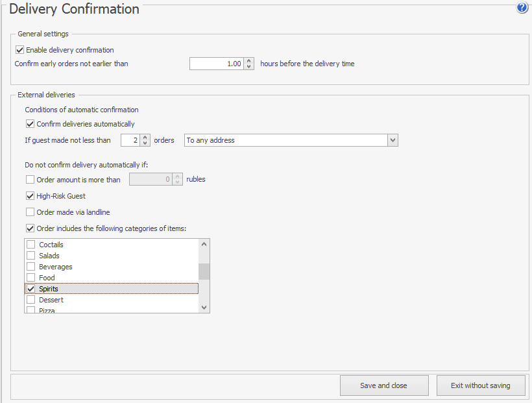Increase hours before delivery time value

(x=249, y=61)
